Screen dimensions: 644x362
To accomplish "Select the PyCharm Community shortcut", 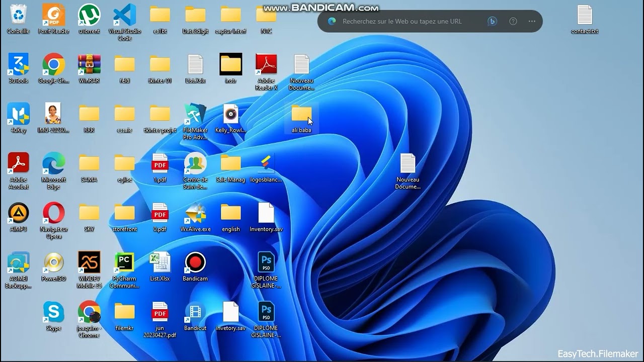I will click(x=124, y=262).
